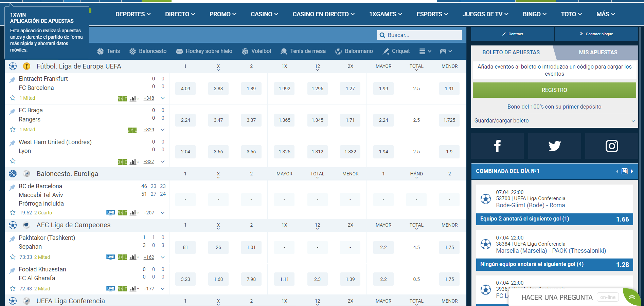Pin the BC de Barcelona match
This screenshot has height=306, width=644.
[x=12, y=187]
